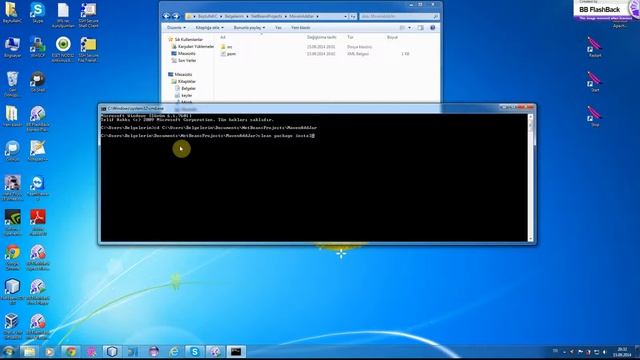Select Kitaplıklar in the navigation pane
640x360 pixels.
187,81
